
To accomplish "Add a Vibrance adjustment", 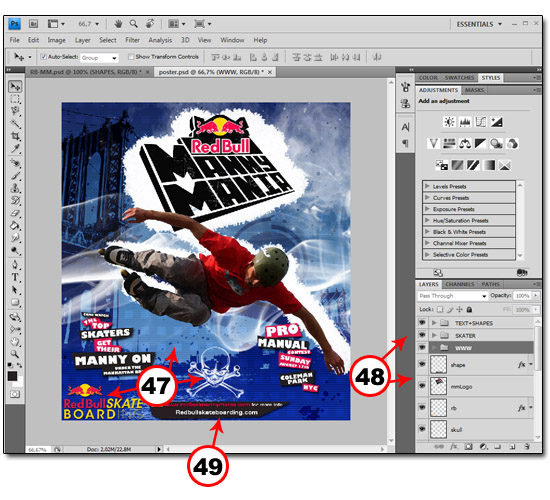I will click(x=434, y=144).
